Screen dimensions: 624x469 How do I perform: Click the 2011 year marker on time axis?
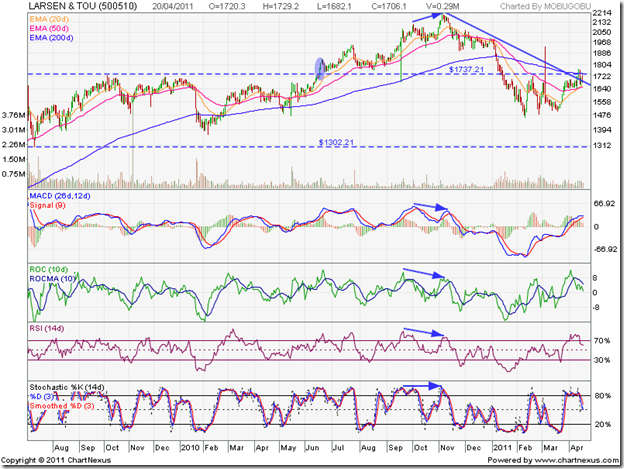point(502,448)
